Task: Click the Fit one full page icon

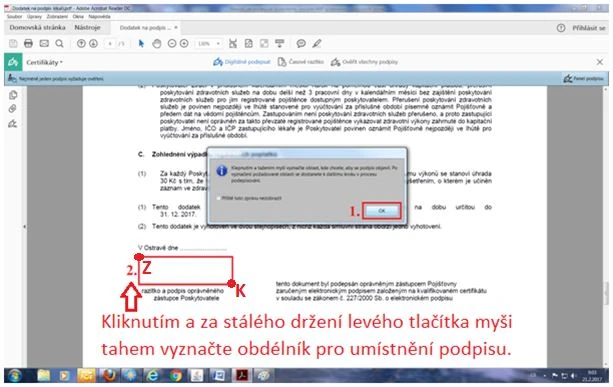Action: click(249, 43)
